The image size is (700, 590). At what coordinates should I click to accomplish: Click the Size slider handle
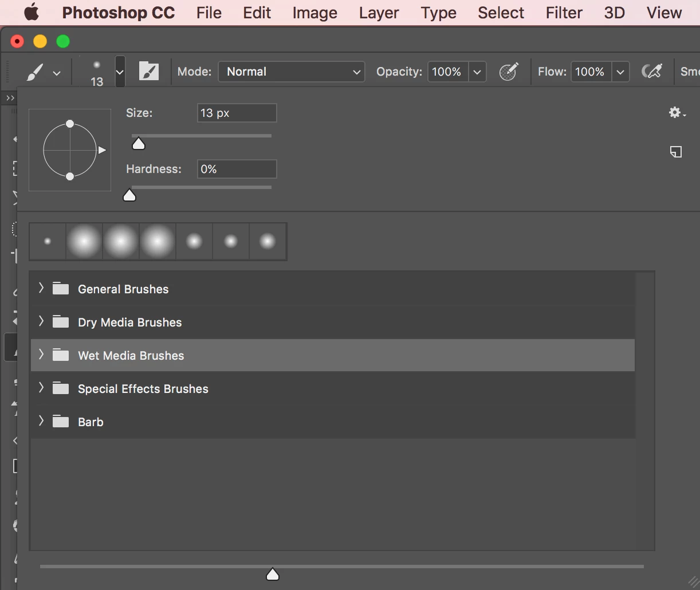pos(139,143)
